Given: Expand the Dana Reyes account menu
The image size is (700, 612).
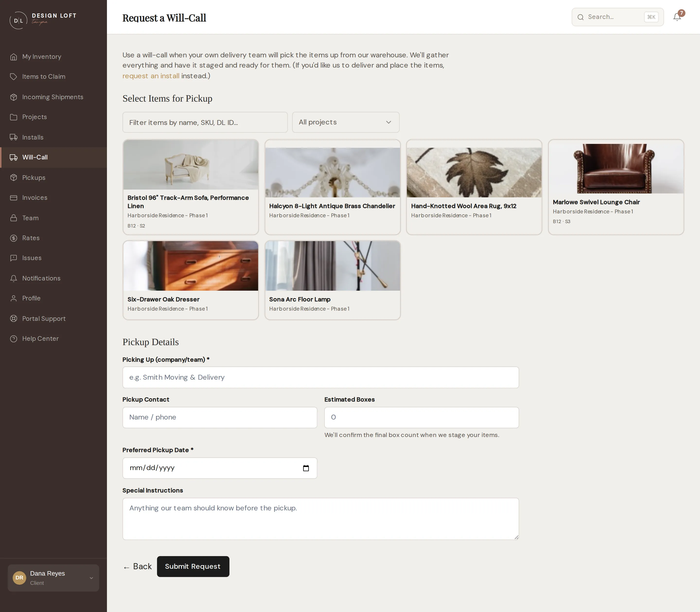Looking at the screenshot, I should tap(54, 578).
